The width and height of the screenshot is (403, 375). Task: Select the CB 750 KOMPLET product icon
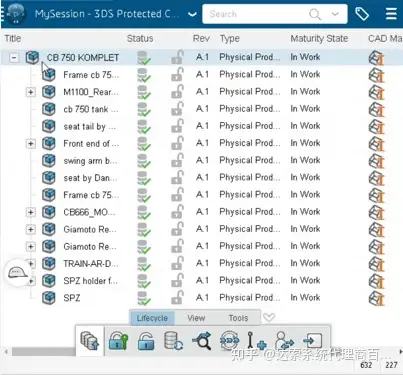point(32,57)
